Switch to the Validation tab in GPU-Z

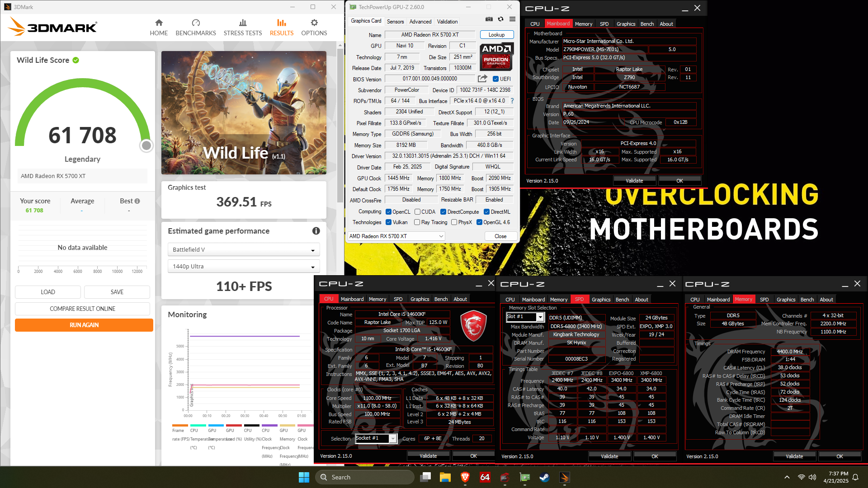(x=447, y=22)
